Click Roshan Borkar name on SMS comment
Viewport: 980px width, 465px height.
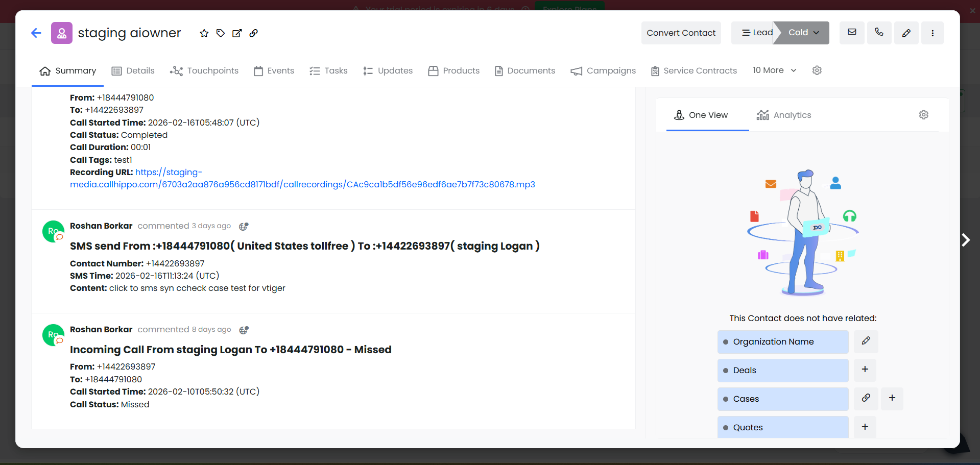tap(101, 226)
